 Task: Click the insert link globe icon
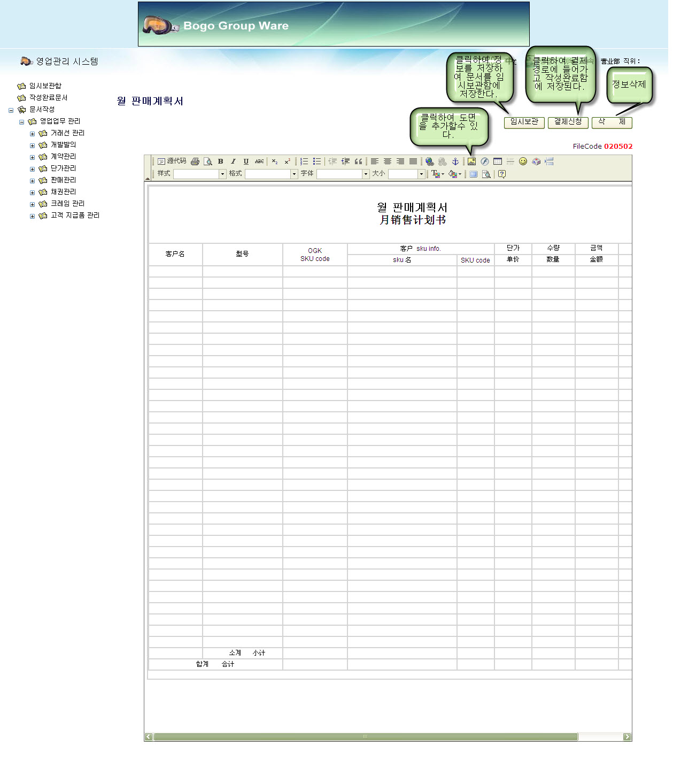429,162
